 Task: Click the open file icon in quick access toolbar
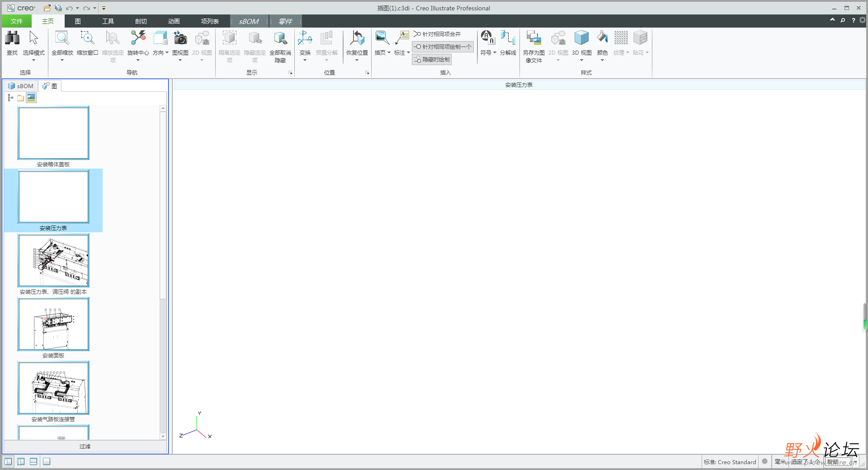click(47, 8)
